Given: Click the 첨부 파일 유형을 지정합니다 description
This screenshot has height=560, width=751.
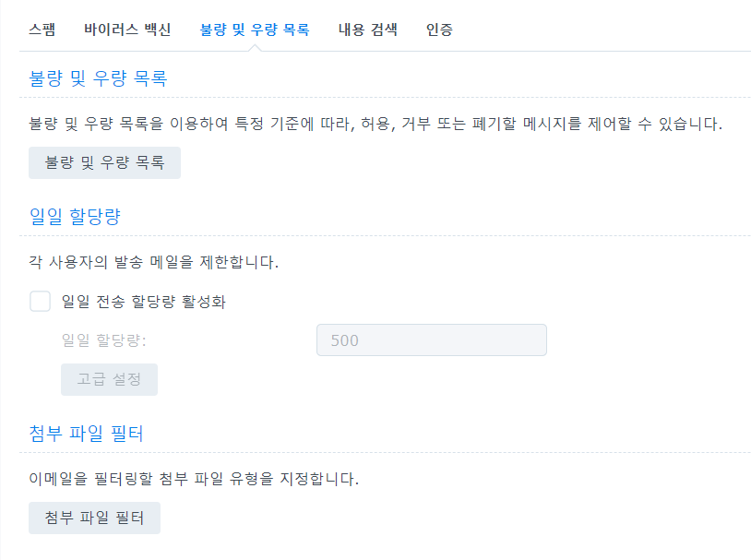Looking at the screenshot, I should coord(193,479).
